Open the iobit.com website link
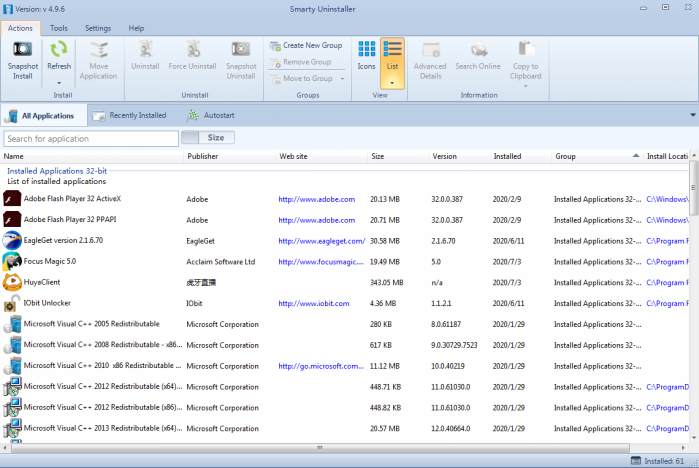The height and width of the screenshot is (468, 699). click(314, 304)
